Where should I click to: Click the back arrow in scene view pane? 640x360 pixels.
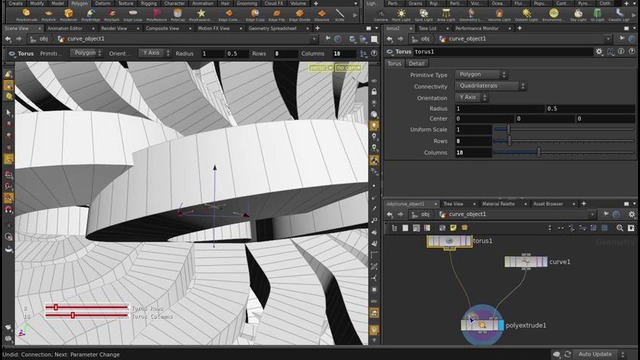coord(8,39)
